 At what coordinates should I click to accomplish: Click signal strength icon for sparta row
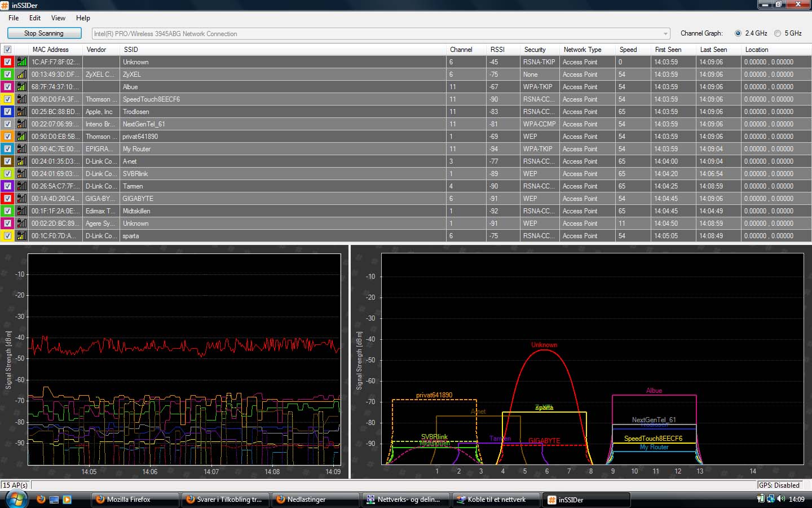pos(21,236)
